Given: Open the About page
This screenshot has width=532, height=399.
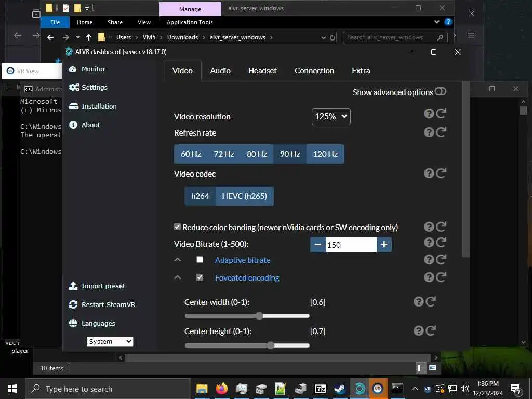Looking at the screenshot, I should click(x=84, y=125).
